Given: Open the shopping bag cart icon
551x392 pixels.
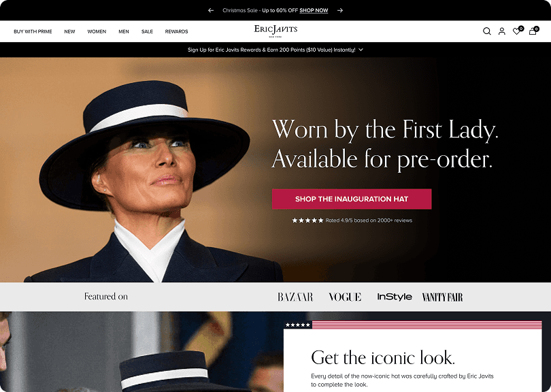Looking at the screenshot, I should click(x=533, y=31).
